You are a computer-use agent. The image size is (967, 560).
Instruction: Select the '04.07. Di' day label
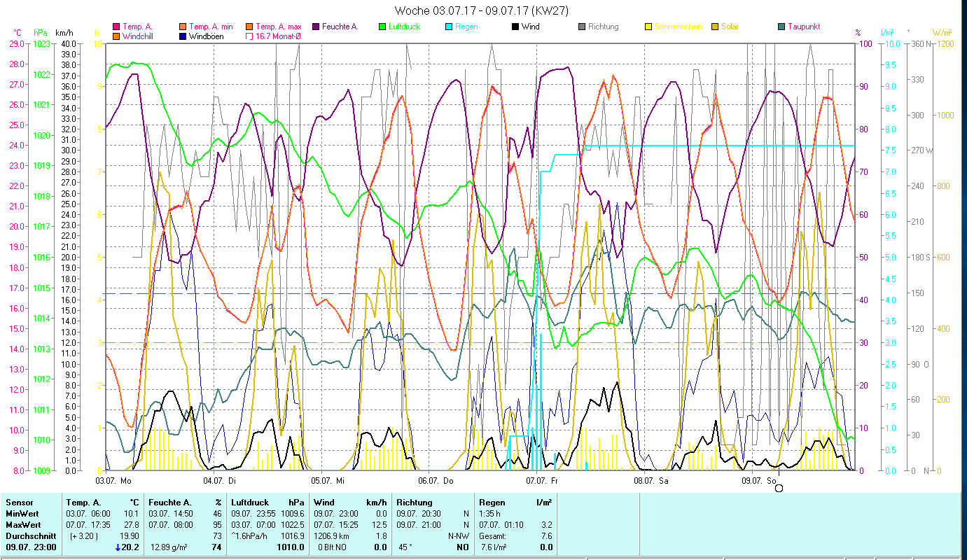(x=219, y=480)
